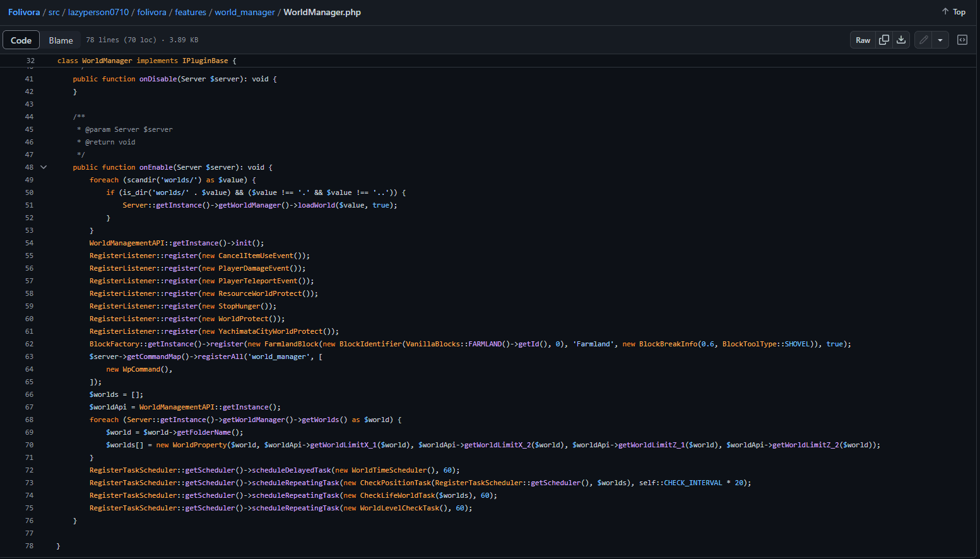The image size is (980, 559).
Task: Click ResourceWorldProtect class name
Action: (260, 293)
